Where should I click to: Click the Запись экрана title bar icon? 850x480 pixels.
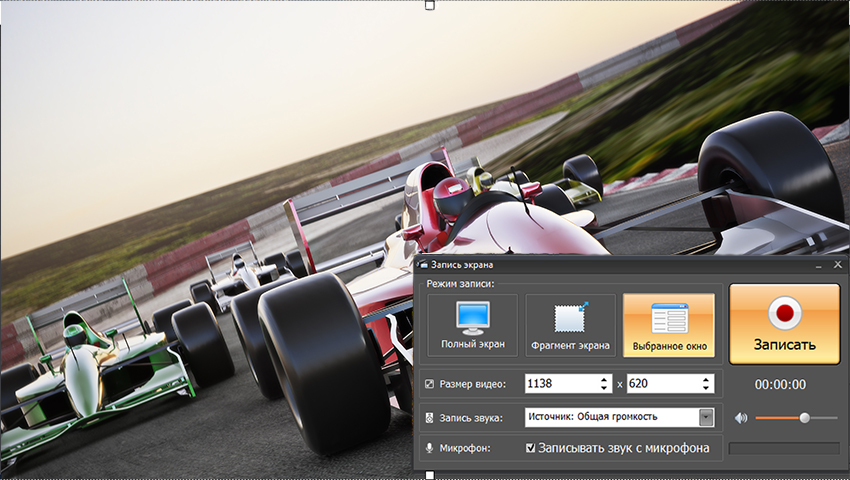422,265
